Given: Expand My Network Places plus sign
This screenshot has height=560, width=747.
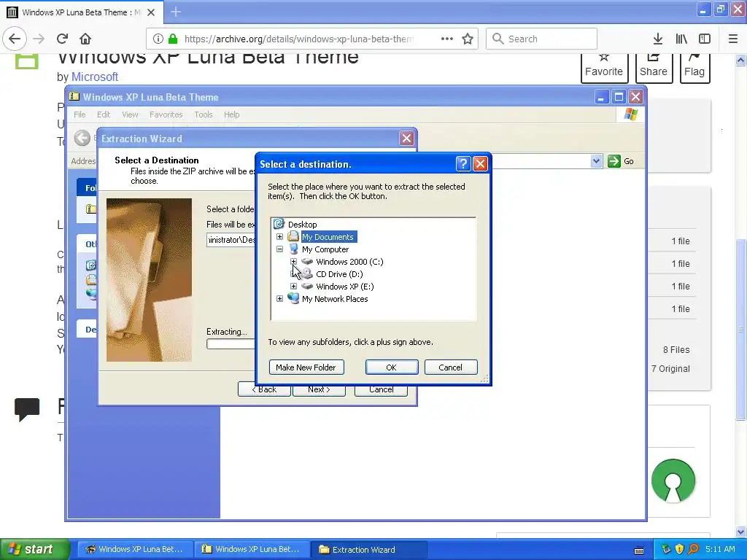Looking at the screenshot, I should pyautogui.click(x=279, y=298).
